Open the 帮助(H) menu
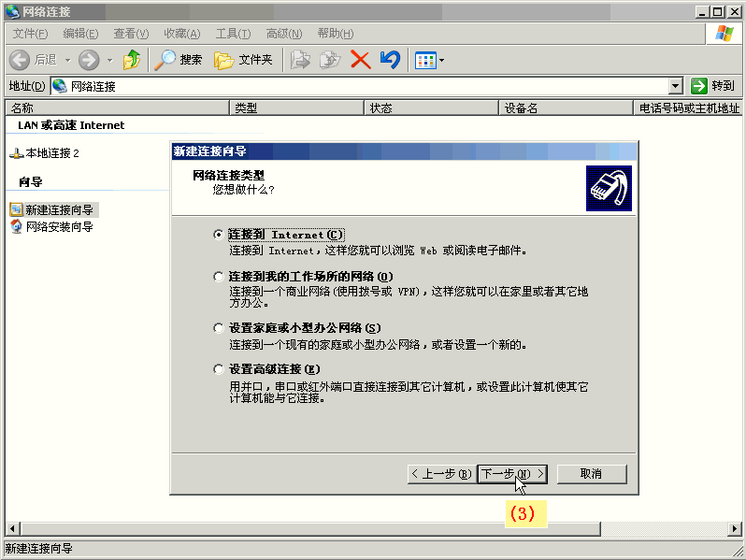 335,34
